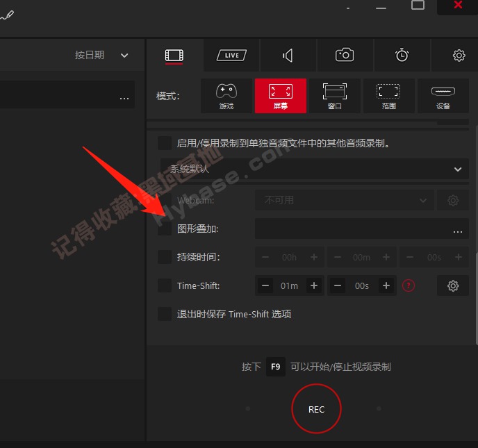Enable separate audio file recording checkbox
This screenshot has height=448, width=478.
click(x=165, y=143)
